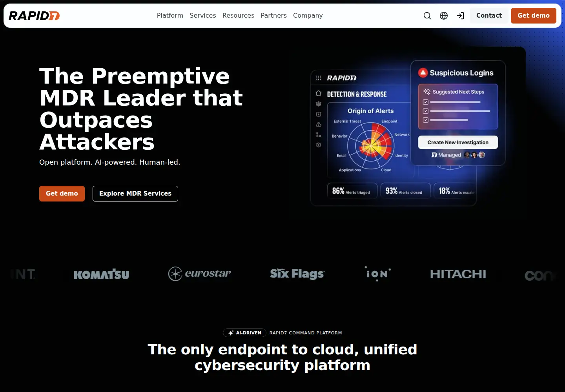
Task: Open the Partners menu
Action: click(273, 16)
